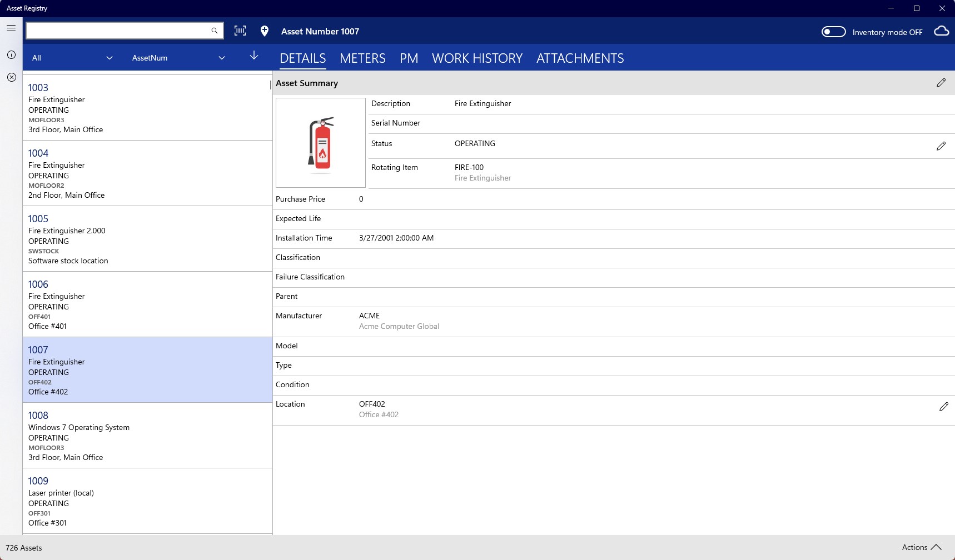Screen dimensions: 955x560
Task: Open the AssetNum sort field dropdown
Action: click(178, 58)
